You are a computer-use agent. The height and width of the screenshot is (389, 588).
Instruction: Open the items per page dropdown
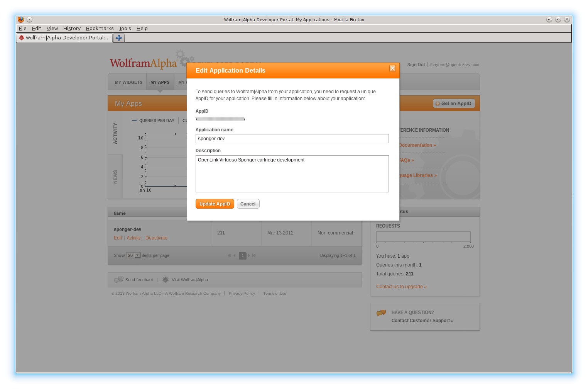[x=133, y=255]
